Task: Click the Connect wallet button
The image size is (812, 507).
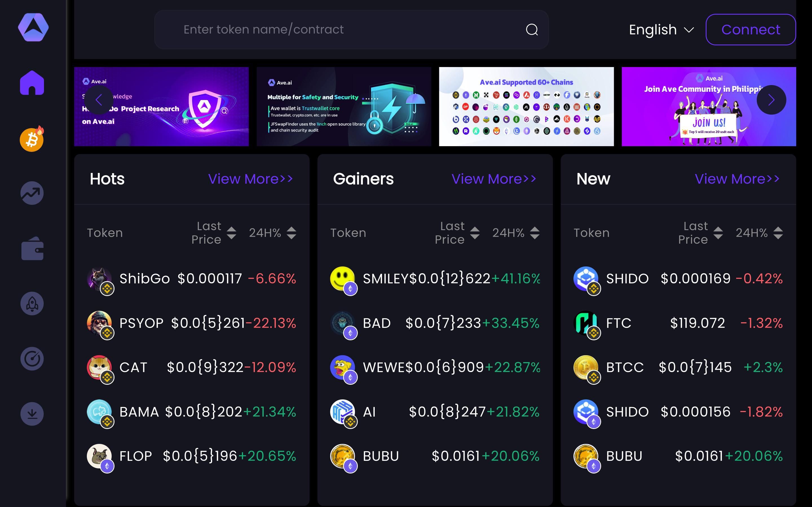Action: point(751,28)
